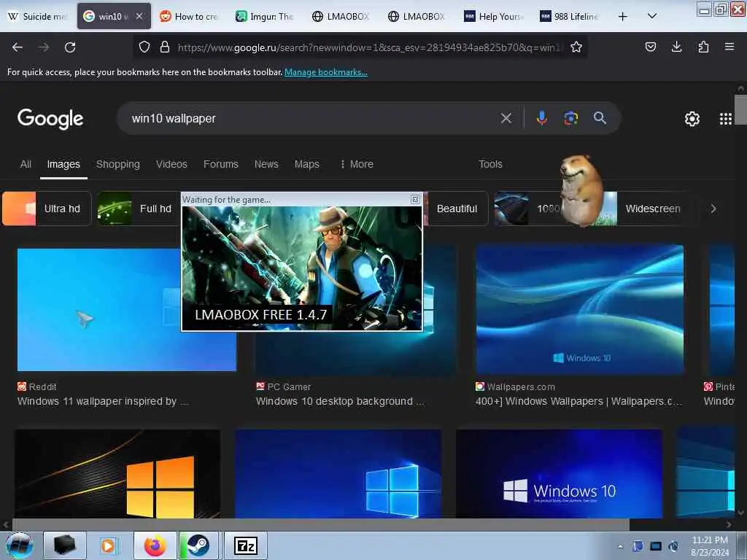This screenshot has width=747, height=560.
Task: Select the Maps results tab
Action: 307,164
